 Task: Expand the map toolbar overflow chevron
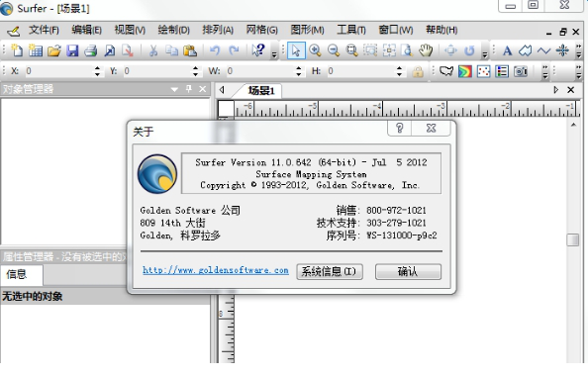(545, 71)
